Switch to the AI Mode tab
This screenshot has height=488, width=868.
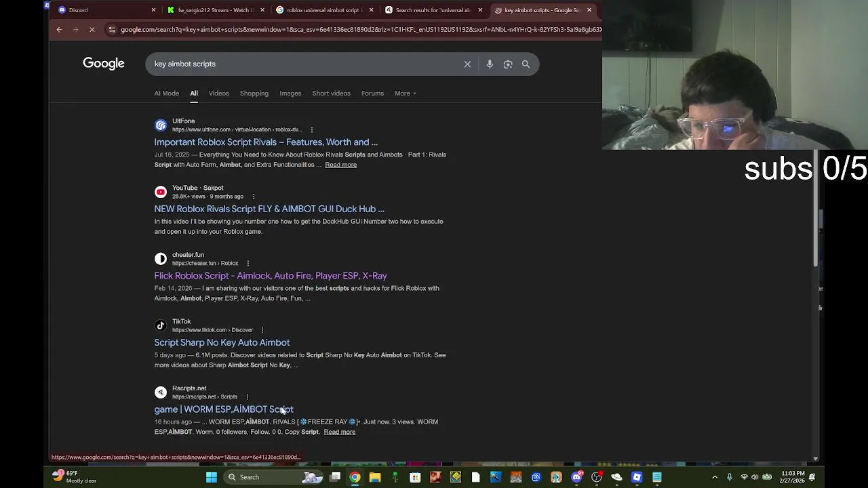point(166,93)
